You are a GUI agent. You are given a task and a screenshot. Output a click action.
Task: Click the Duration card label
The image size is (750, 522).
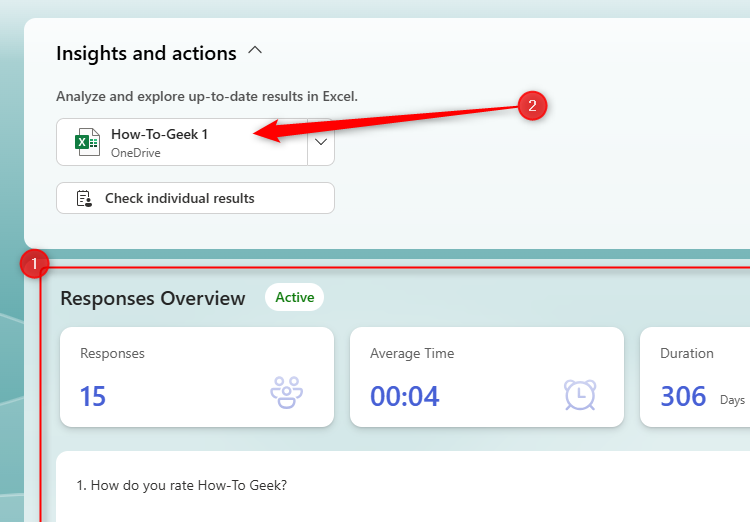(687, 353)
